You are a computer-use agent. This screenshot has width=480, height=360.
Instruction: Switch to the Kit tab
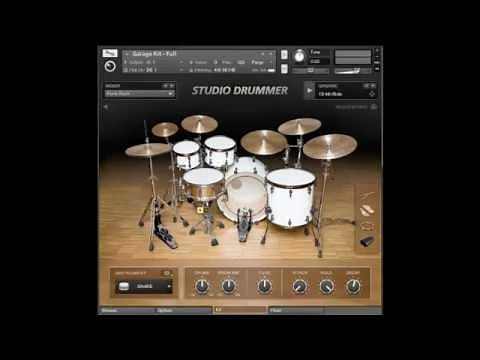(240, 310)
